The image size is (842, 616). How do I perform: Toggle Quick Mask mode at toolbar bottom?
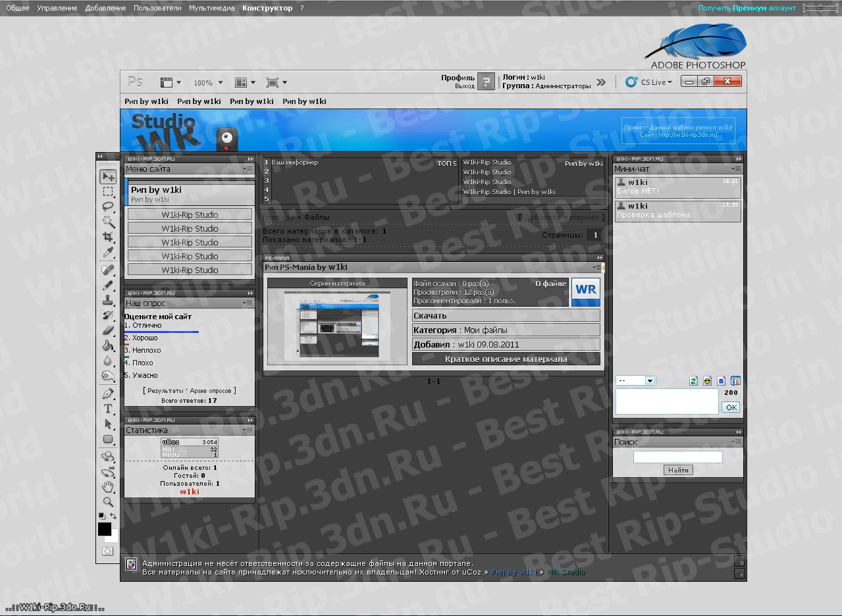(107, 551)
